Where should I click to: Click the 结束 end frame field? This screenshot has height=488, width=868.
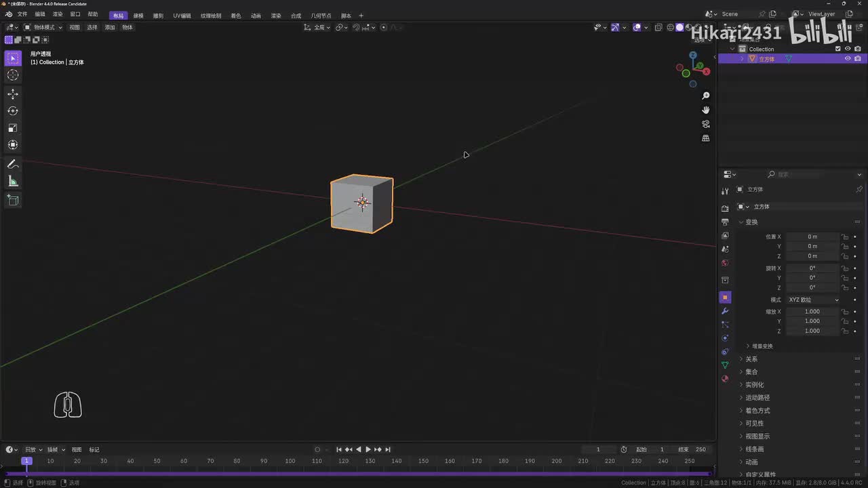pos(692,449)
